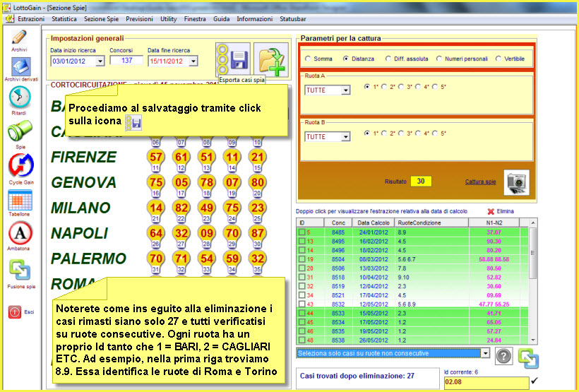Open the Guida menu
Image resolution: width=579 pixels, height=392 pixels.
(222, 19)
